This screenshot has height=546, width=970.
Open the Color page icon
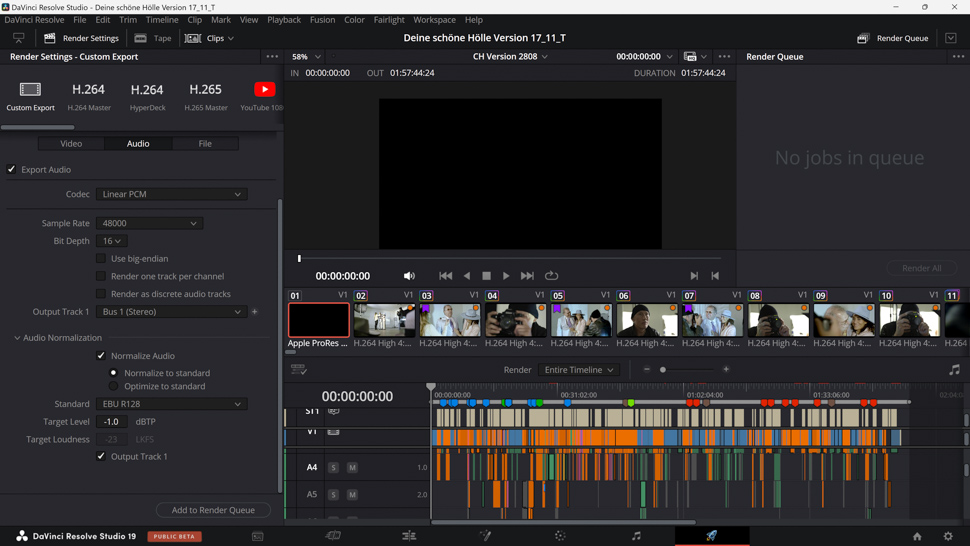[x=560, y=536]
